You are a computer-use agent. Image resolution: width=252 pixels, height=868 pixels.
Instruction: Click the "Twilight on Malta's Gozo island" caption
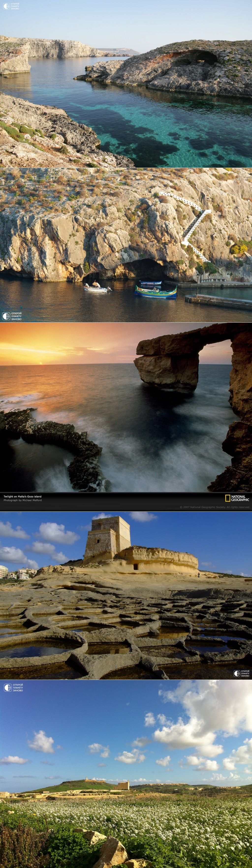pyautogui.click(x=23, y=496)
